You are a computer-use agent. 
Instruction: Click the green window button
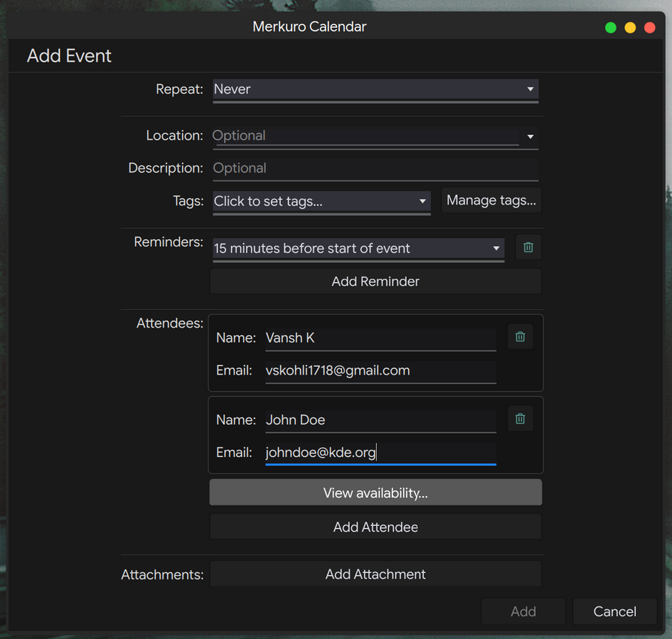(x=610, y=28)
